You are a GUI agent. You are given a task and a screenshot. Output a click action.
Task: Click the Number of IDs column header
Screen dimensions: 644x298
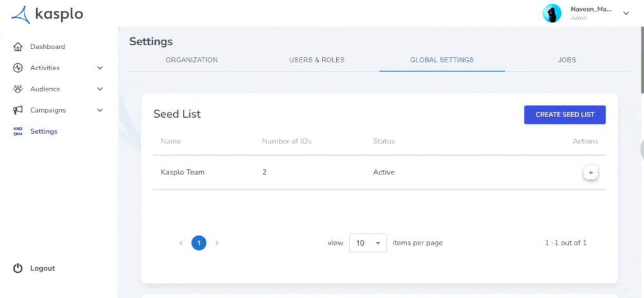click(x=287, y=141)
